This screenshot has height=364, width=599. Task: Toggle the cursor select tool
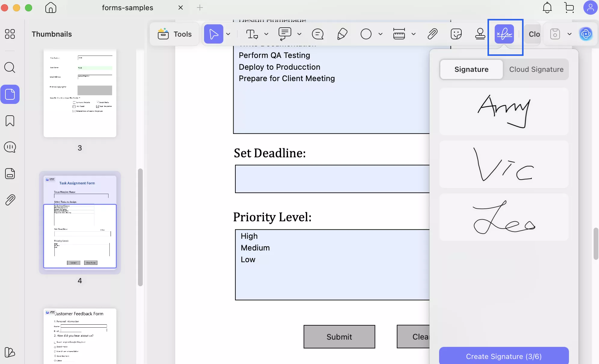213,34
